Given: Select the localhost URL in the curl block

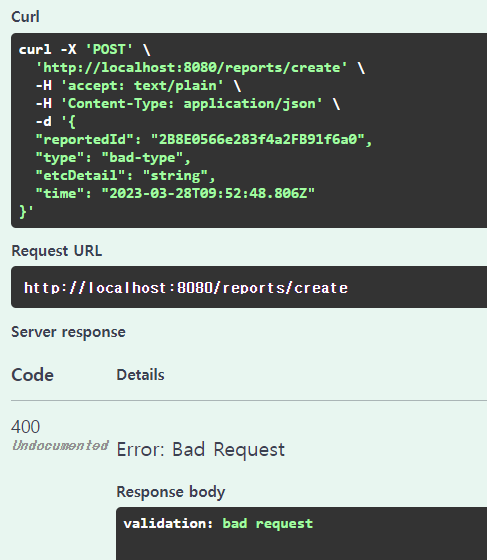Looking at the screenshot, I should pos(191,68).
